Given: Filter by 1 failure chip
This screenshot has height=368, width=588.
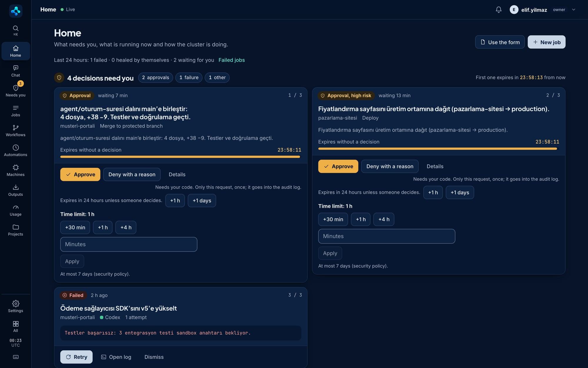Looking at the screenshot, I should [x=189, y=77].
